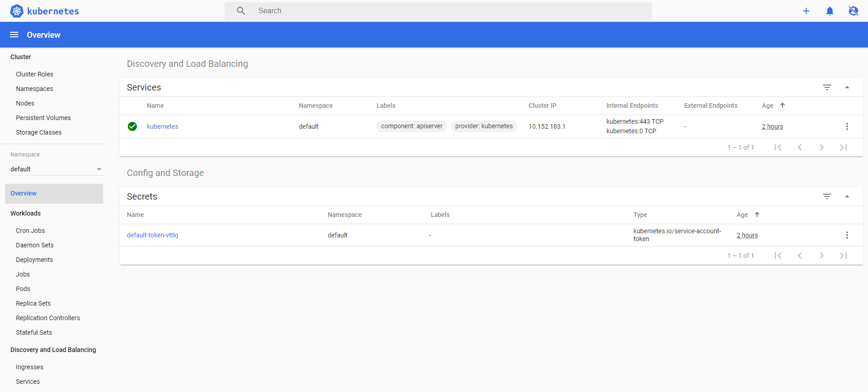Screen dimensions: 868x392
Task: Go to last page in Secrets pagination
Action: 843,256
